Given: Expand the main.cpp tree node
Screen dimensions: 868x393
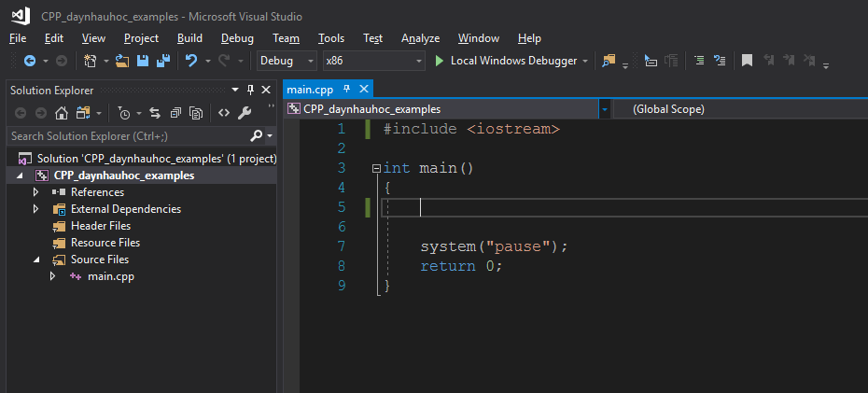Looking at the screenshot, I should pyautogui.click(x=53, y=276).
